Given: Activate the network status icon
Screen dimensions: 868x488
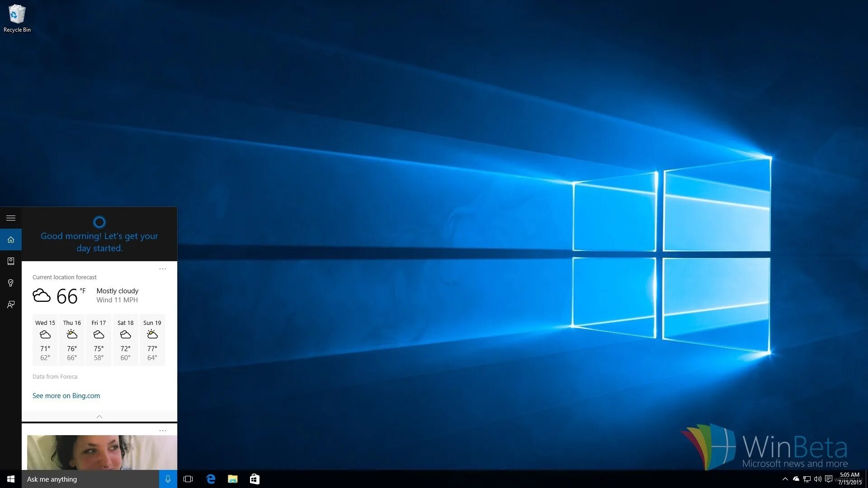Looking at the screenshot, I should (x=807, y=479).
